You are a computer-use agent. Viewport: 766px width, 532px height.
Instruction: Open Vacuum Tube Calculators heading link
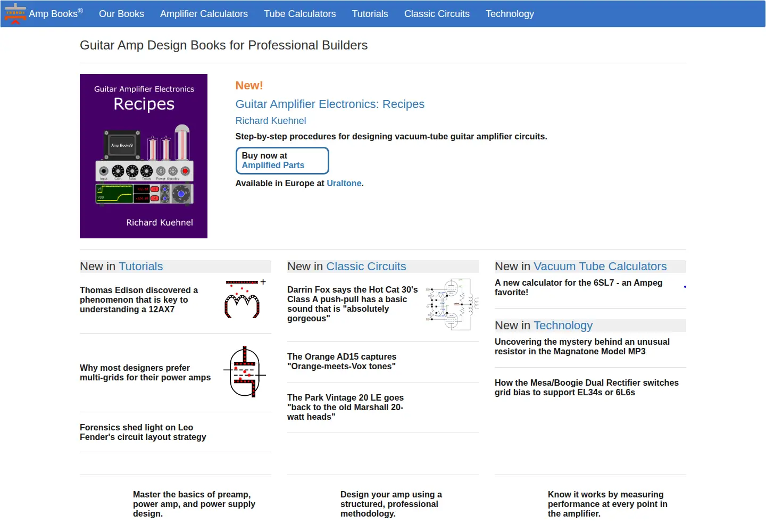pos(600,267)
